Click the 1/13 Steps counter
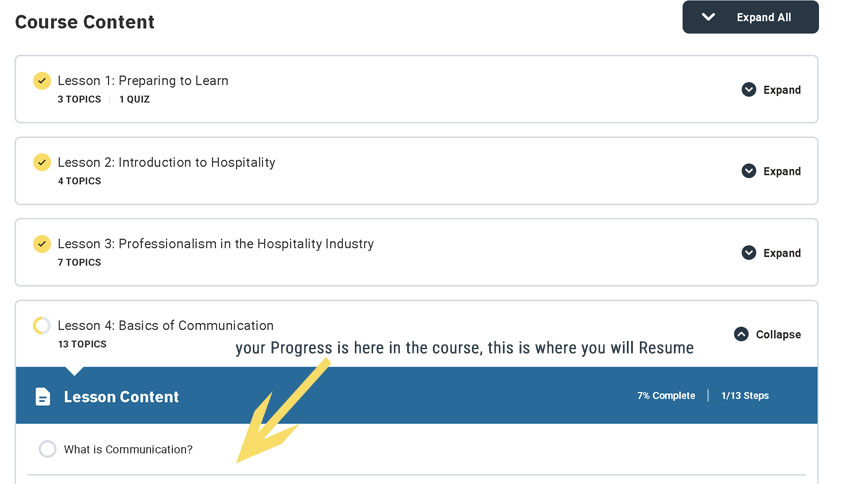Image resolution: width=842 pixels, height=484 pixels. pyautogui.click(x=745, y=395)
